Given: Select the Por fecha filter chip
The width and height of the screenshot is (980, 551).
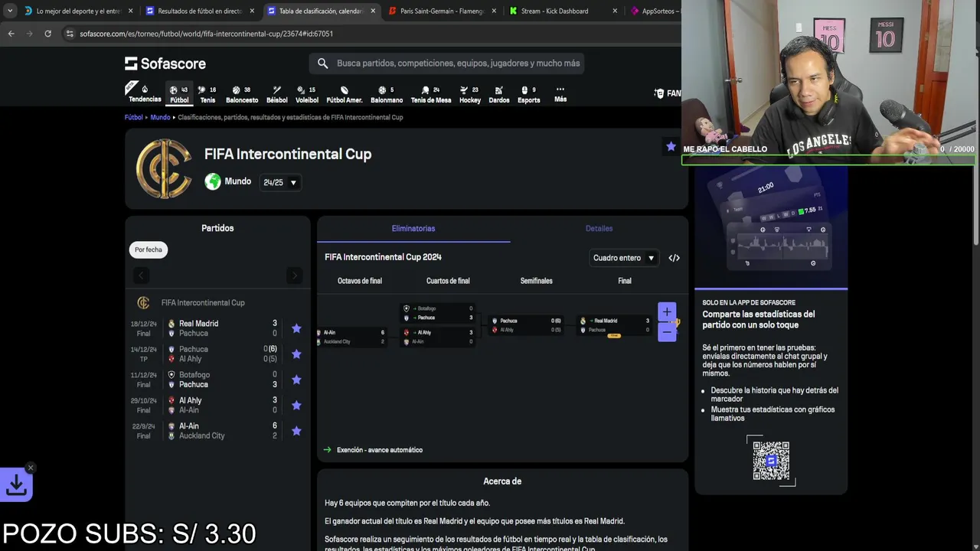Looking at the screenshot, I should 149,249.
